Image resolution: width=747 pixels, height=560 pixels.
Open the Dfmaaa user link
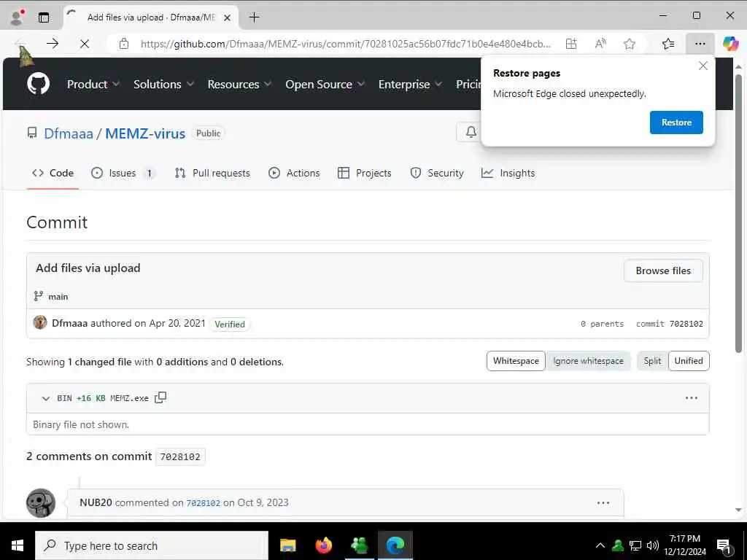[x=69, y=133]
